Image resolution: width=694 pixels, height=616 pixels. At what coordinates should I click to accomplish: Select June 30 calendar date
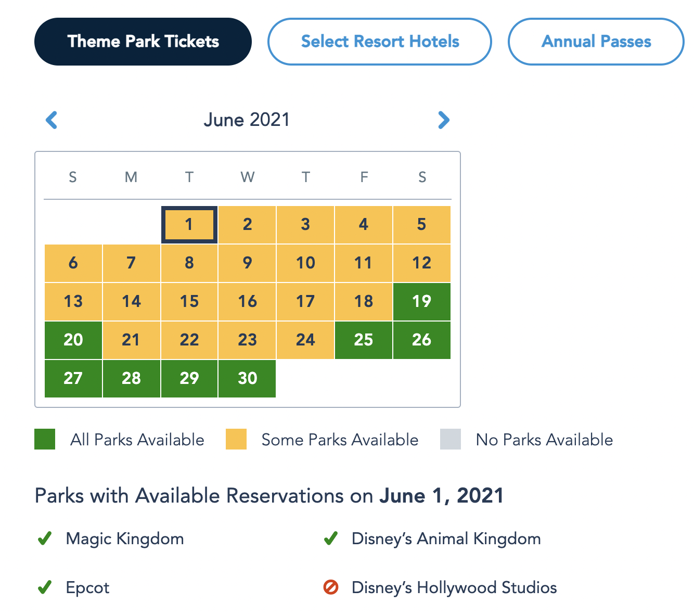(x=248, y=378)
